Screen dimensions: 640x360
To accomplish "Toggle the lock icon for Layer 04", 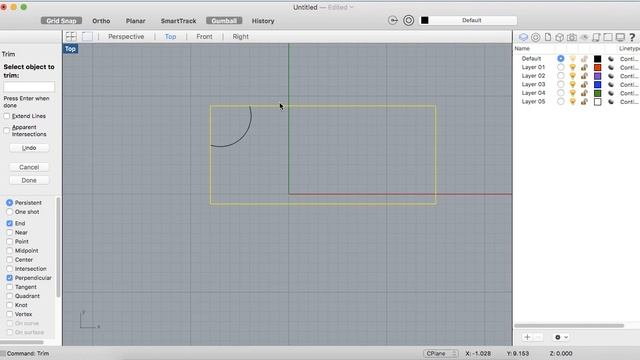I will click(x=584, y=93).
